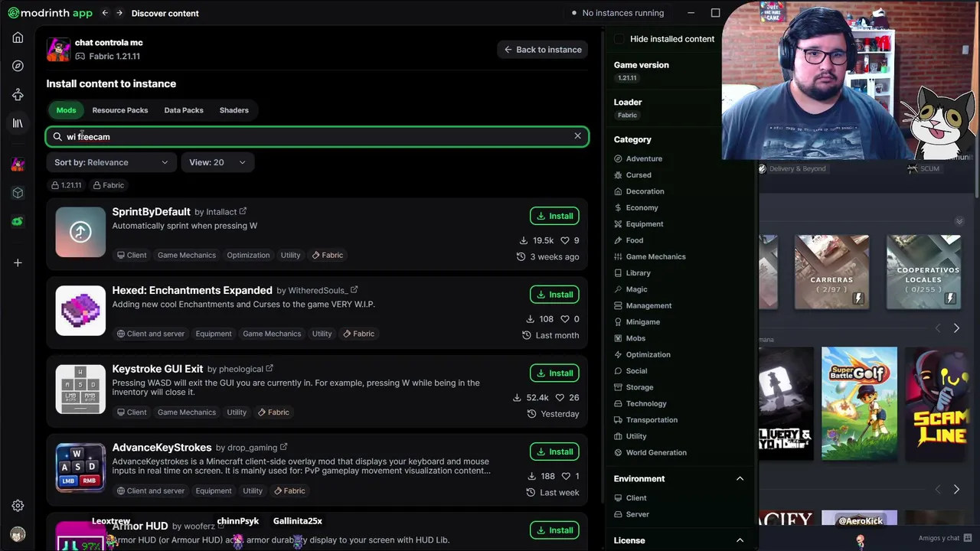This screenshot has width=980, height=551.
Task: Open the Settings gear in the sidebar
Action: point(18,506)
